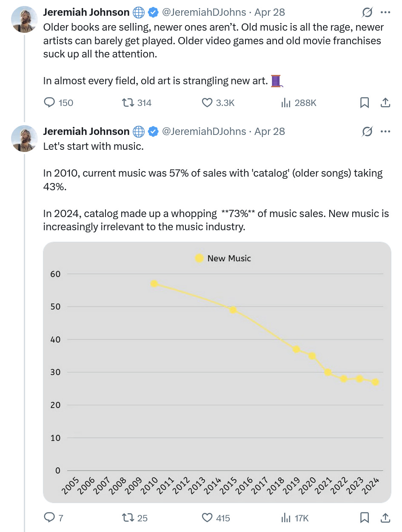Bookmark the music tweet

[365, 518]
